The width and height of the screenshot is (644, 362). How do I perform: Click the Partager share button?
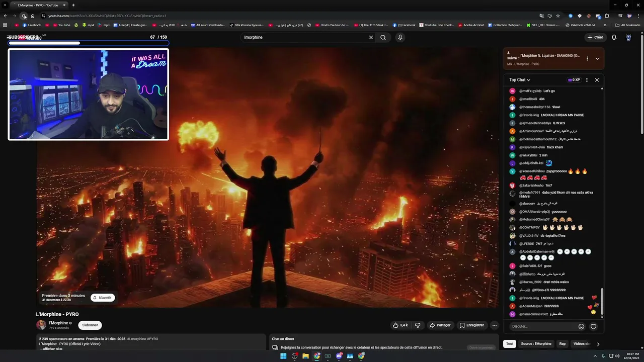[440, 325]
